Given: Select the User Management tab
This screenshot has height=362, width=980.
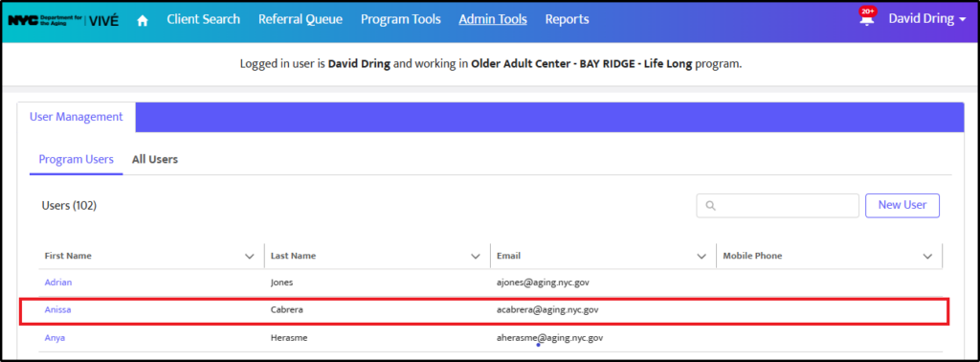Looking at the screenshot, I should click(77, 117).
